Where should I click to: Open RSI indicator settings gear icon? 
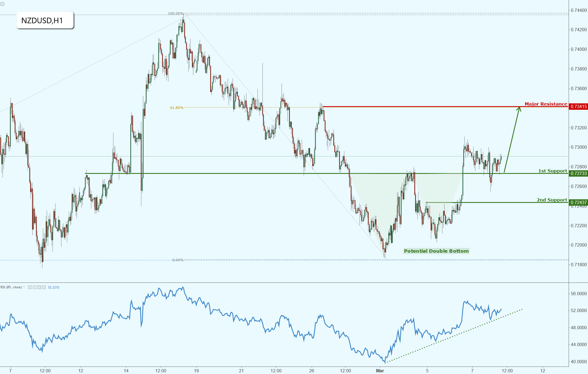tap(35, 287)
